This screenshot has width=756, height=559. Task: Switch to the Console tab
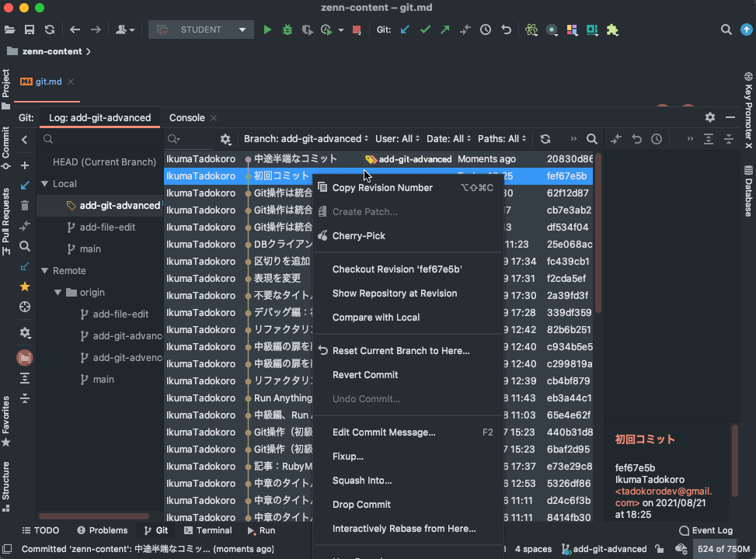tap(186, 117)
